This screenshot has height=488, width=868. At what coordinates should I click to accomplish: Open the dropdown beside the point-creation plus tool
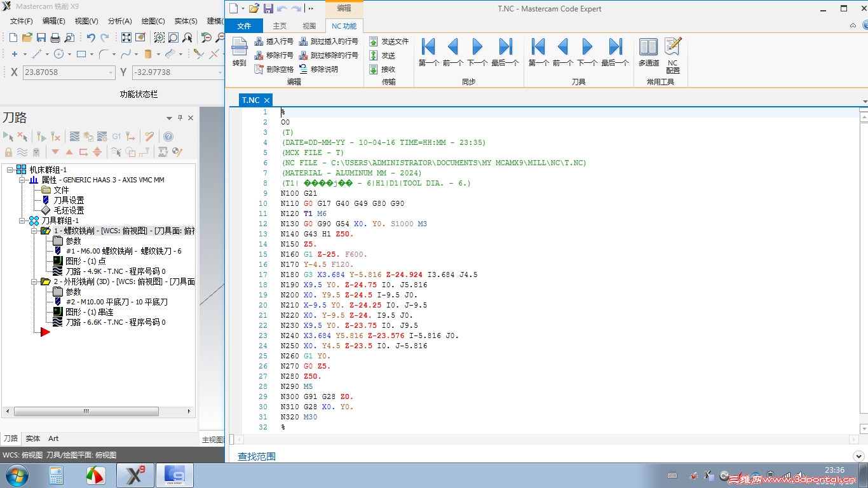(25, 55)
